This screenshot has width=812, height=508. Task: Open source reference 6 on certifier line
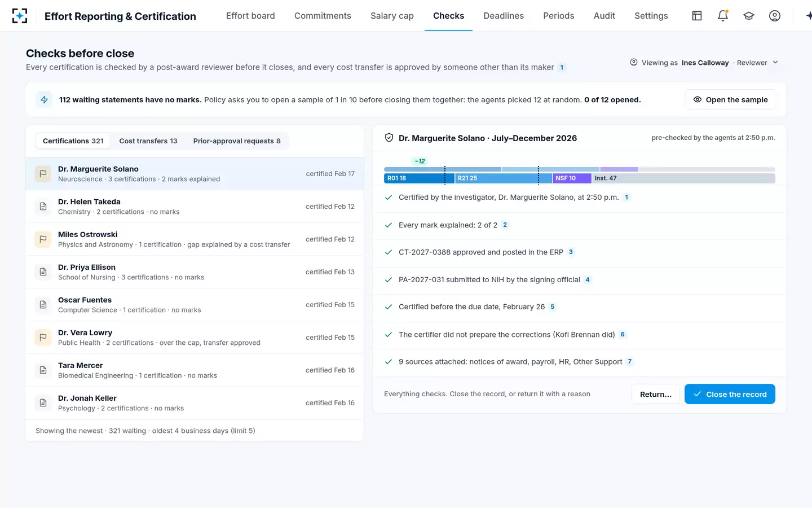[x=623, y=334]
